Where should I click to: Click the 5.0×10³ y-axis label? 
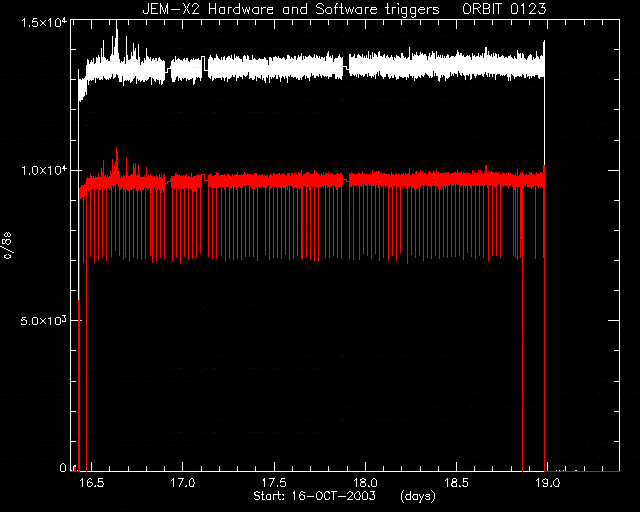coord(42,321)
